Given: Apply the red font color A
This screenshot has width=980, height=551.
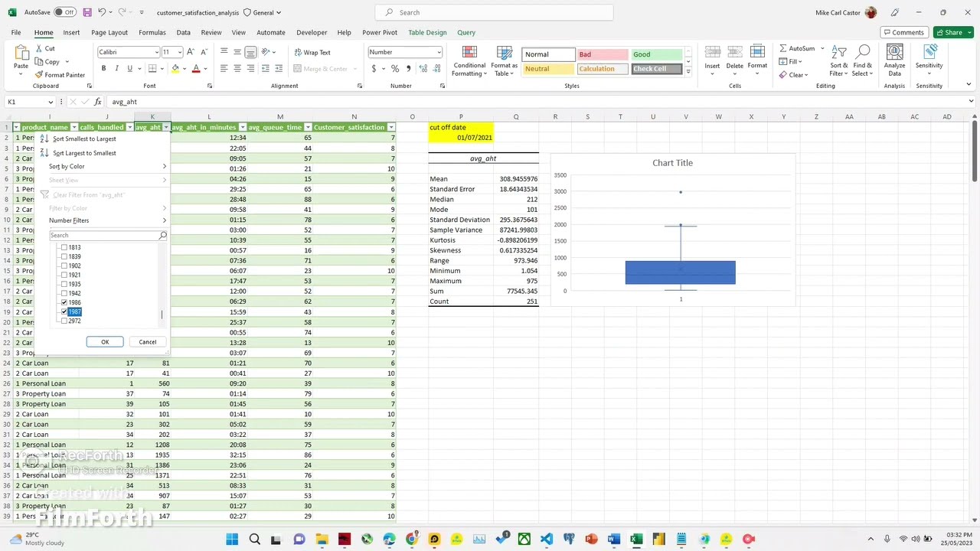Looking at the screenshot, I should [196, 69].
